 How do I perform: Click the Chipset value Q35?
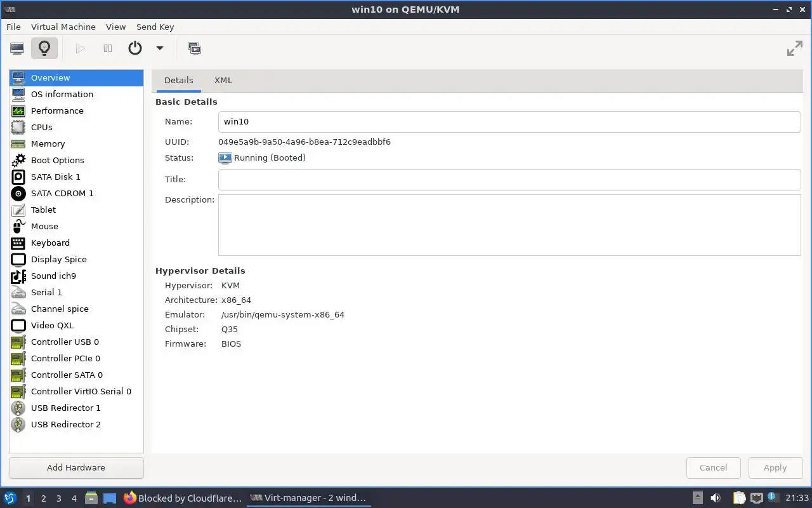coord(230,329)
